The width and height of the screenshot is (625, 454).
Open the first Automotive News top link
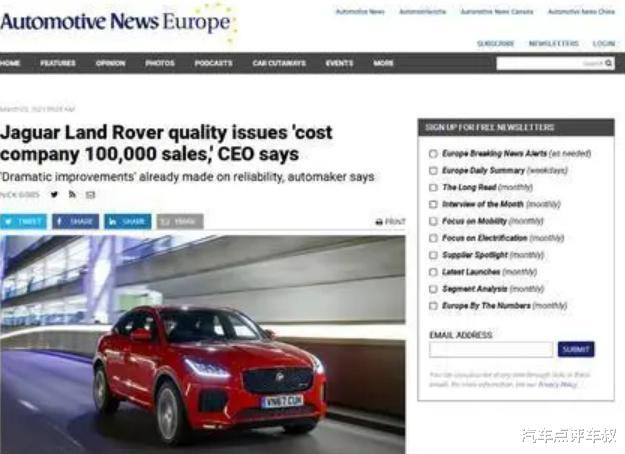click(360, 12)
